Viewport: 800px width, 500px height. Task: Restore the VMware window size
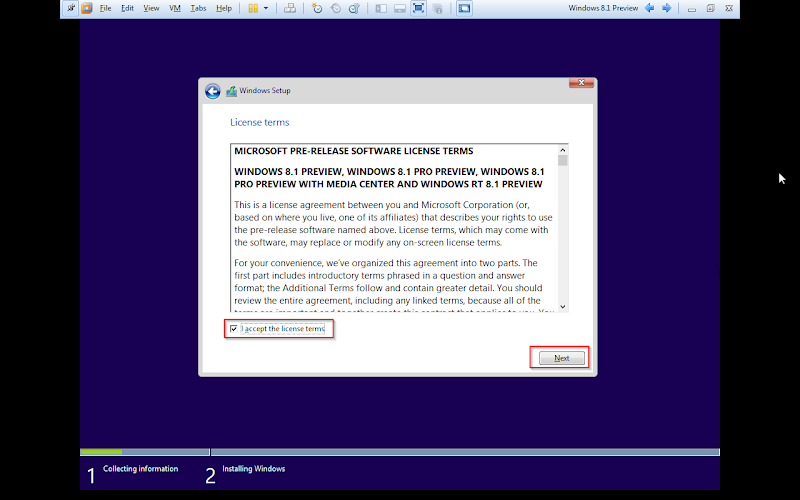click(x=710, y=8)
